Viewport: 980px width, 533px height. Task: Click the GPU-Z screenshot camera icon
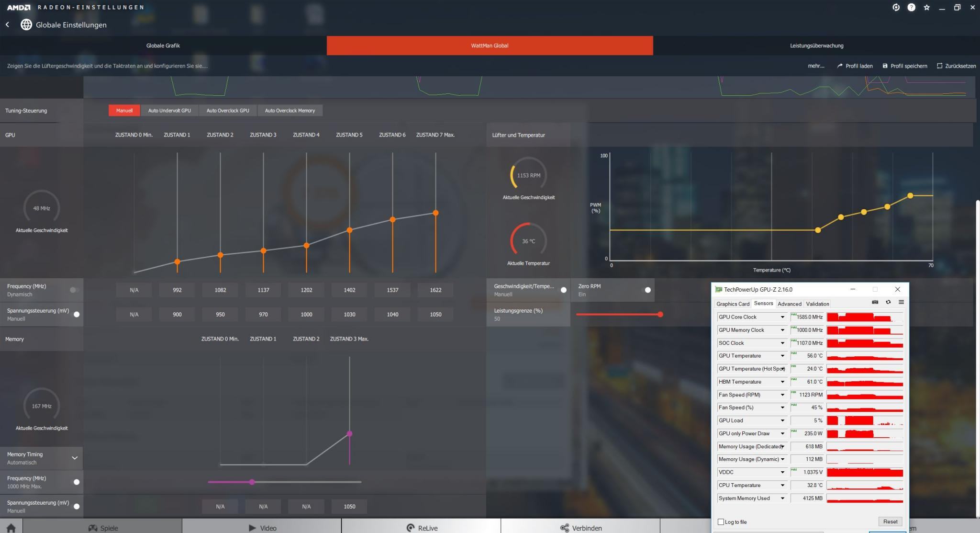tap(875, 302)
